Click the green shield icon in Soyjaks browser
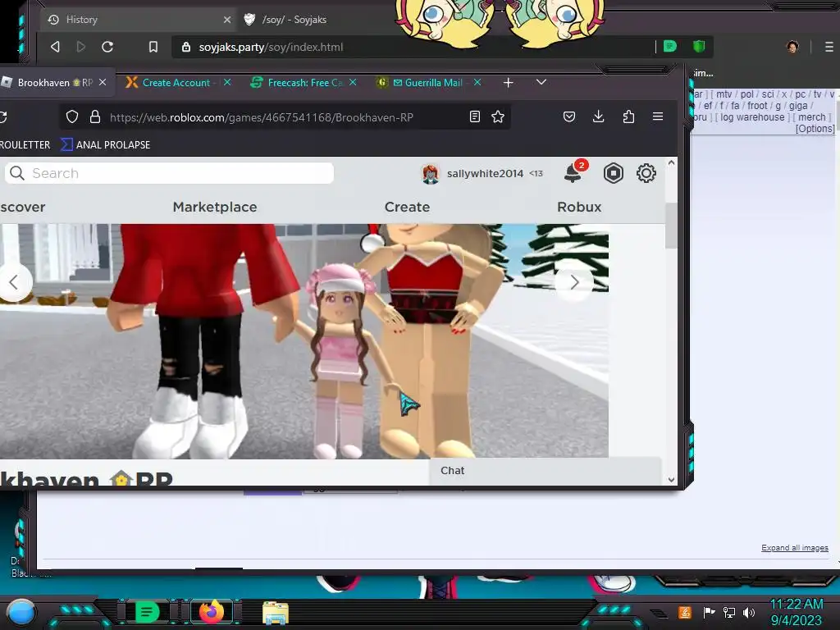Image resolution: width=840 pixels, height=630 pixels. coord(699,47)
